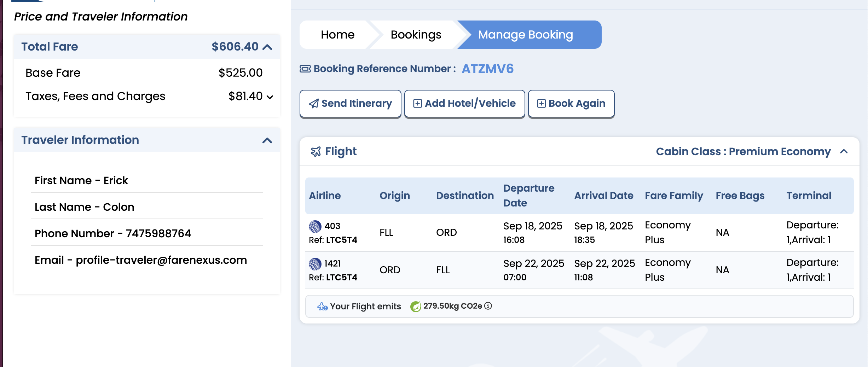Collapse the Total Fare section chevron
Viewport: 868px width, 367px height.
pos(267,47)
